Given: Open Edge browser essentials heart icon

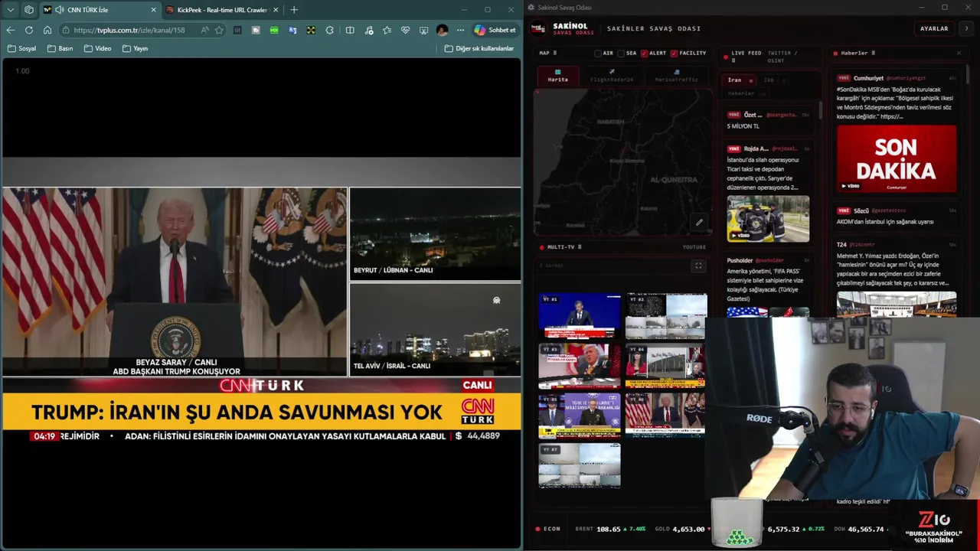Looking at the screenshot, I should point(405,30).
